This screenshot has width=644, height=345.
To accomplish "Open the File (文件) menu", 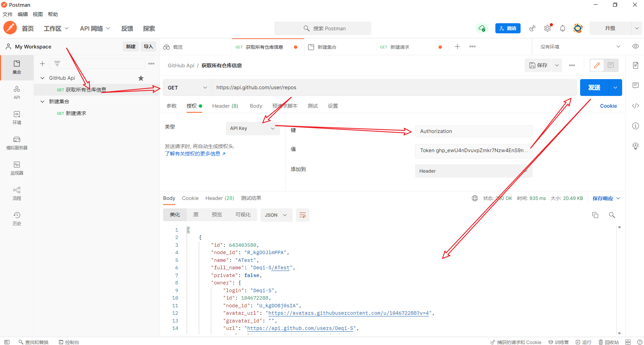I will pyautogui.click(x=7, y=14).
